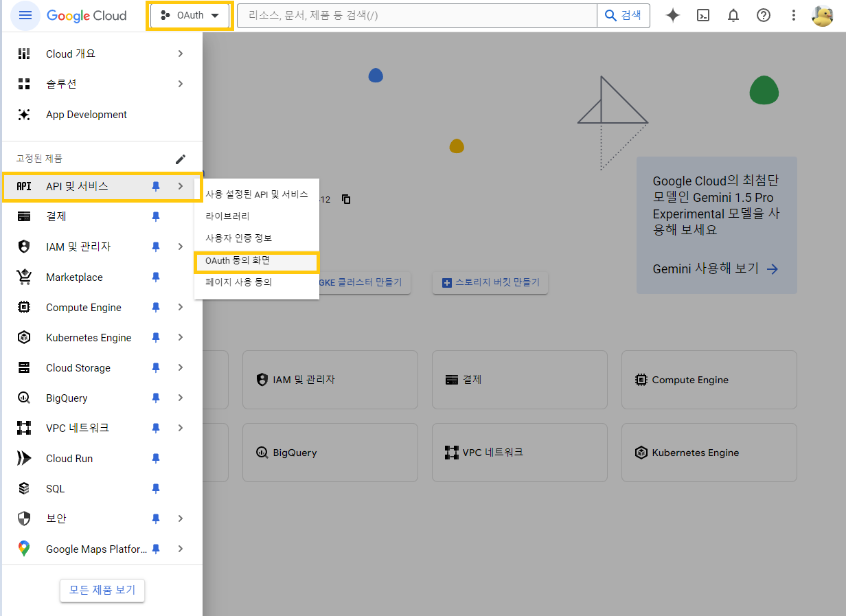Screen dimensions: 846x616
Task: Expand the API 및 서비스 submenu chevron
Action: pos(181,186)
